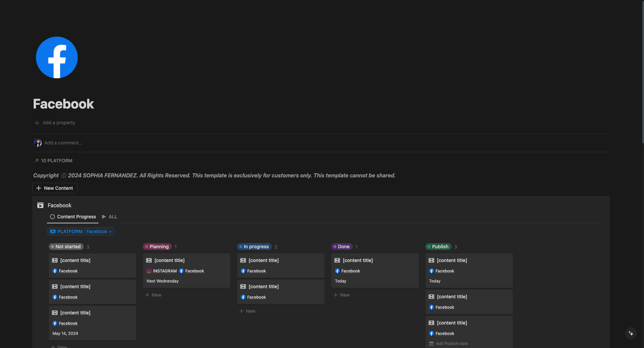Click the Facebook database title
The height and width of the screenshot is (348, 644).
tap(60, 205)
